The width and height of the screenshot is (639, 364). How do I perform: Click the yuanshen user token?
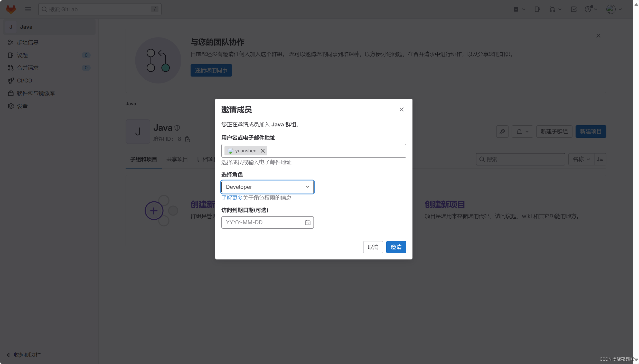click(246, 151)
